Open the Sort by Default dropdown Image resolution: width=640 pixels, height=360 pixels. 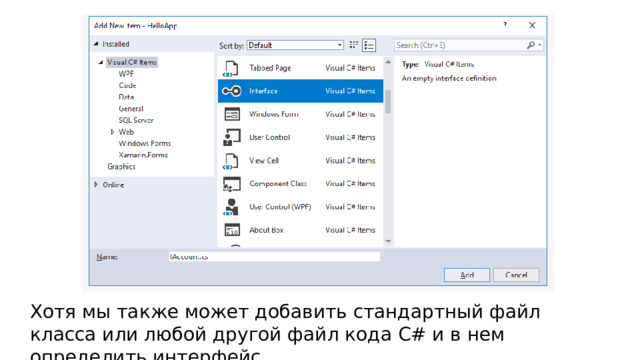(x=295, y=45)
